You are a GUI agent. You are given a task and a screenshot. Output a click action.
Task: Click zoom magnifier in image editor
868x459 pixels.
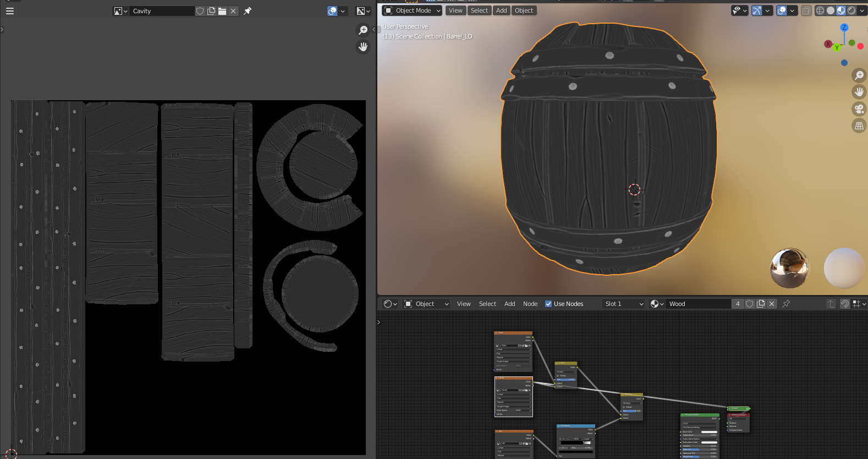click(x=363, y=30)
